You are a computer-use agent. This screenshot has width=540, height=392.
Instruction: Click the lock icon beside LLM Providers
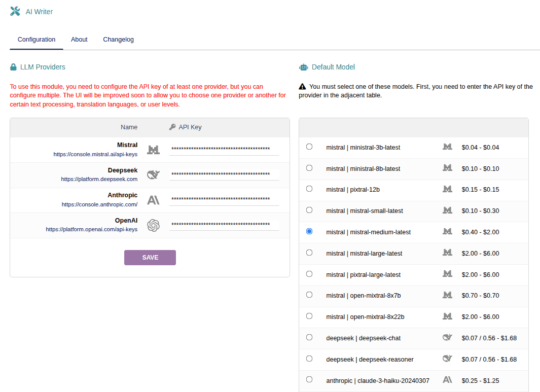pos(14,67)
